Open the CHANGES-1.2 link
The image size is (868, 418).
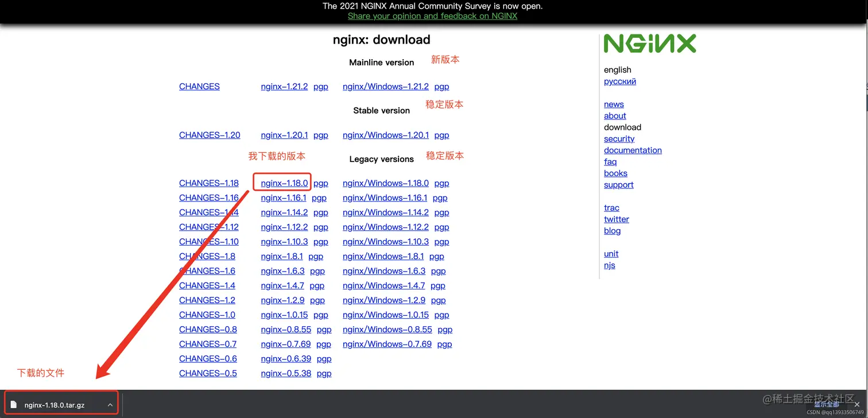(207, 300)
